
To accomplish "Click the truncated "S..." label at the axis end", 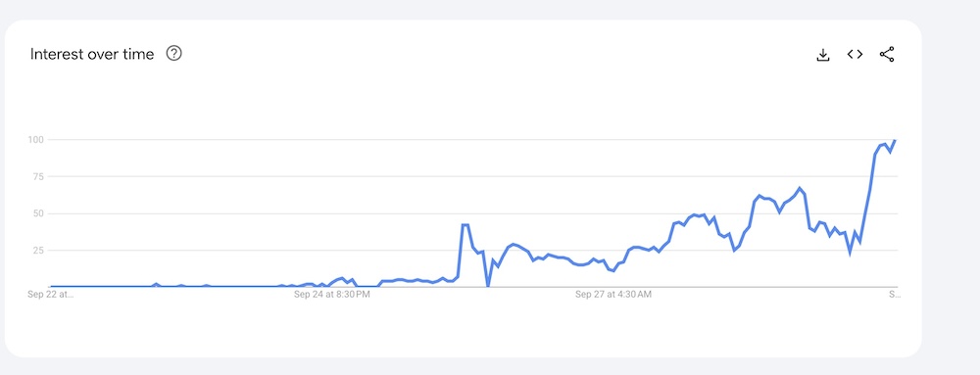I will [895, 295].
